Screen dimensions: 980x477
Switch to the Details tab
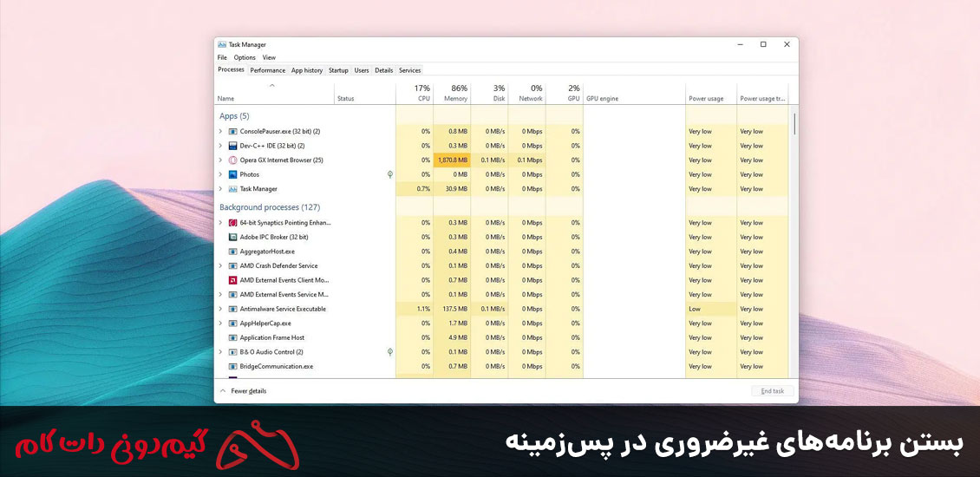coord(383,70)
